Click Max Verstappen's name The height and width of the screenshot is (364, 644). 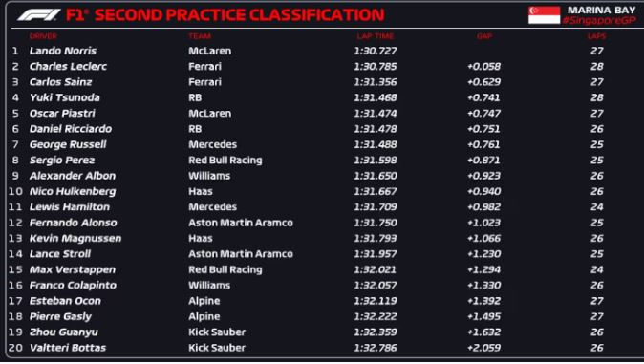click(x=73, y=269)
